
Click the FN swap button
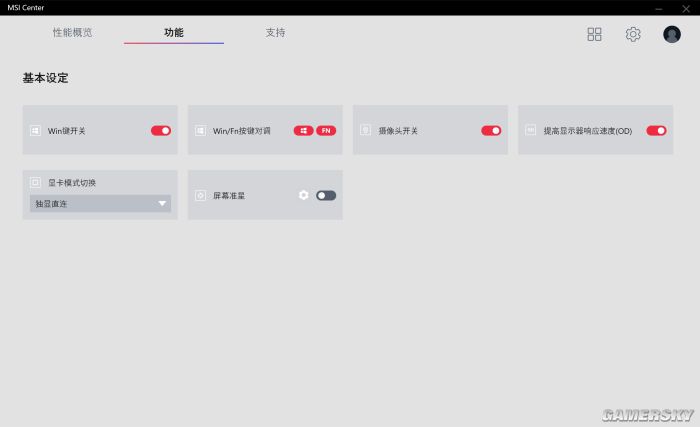click(326, 130)
